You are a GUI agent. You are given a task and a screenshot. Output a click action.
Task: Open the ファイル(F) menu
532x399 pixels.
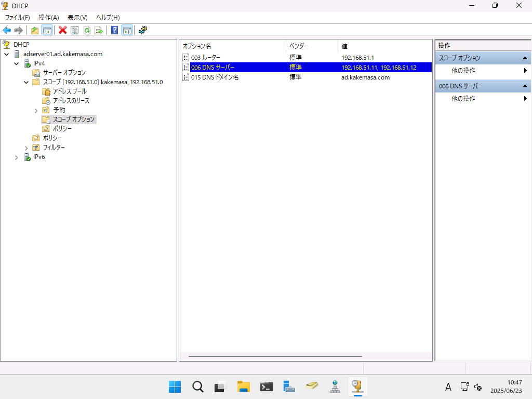click(17, 18)
